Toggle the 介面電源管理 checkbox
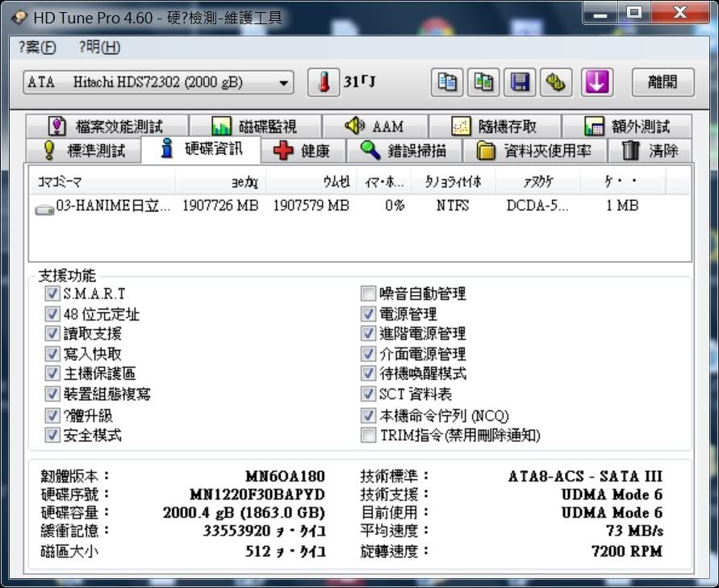The width and height of the screenshot is (719, 588). point(368,354)
